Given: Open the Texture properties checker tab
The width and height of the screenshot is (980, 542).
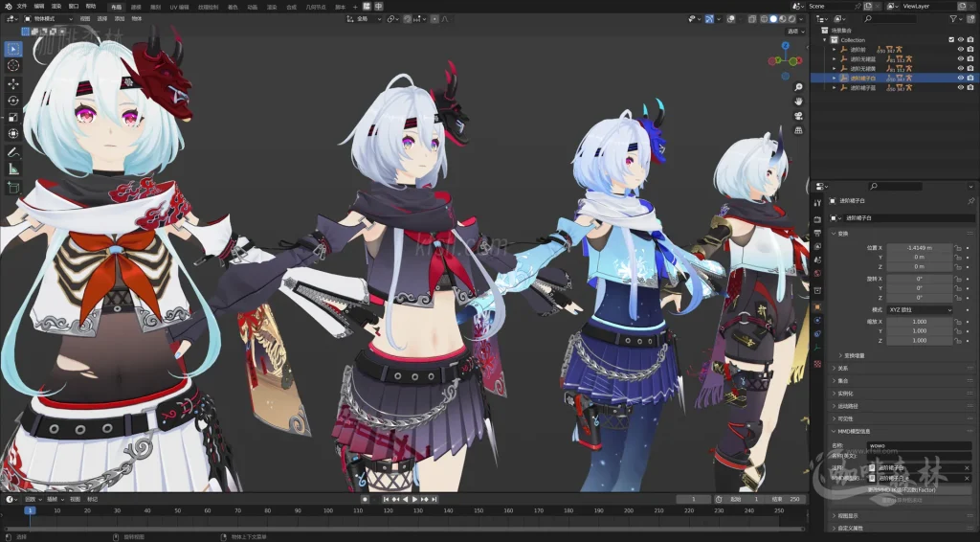Looking at the screenshot, I should (817, 364).
